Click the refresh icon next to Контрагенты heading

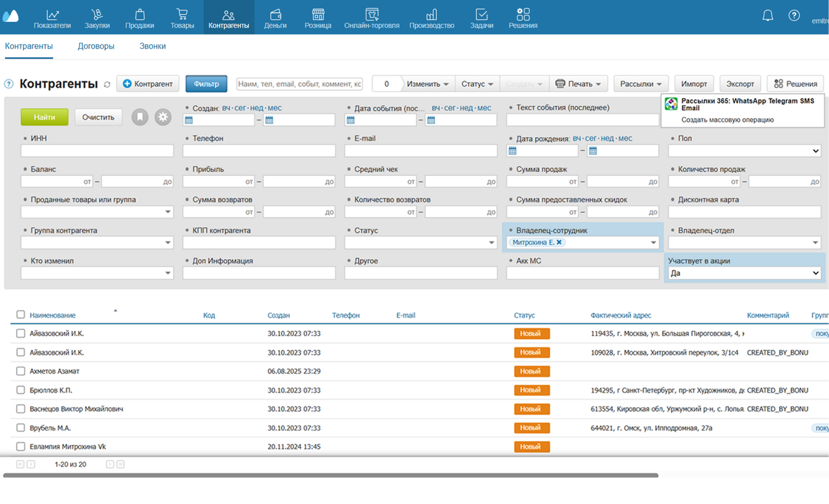pos(107,84)
